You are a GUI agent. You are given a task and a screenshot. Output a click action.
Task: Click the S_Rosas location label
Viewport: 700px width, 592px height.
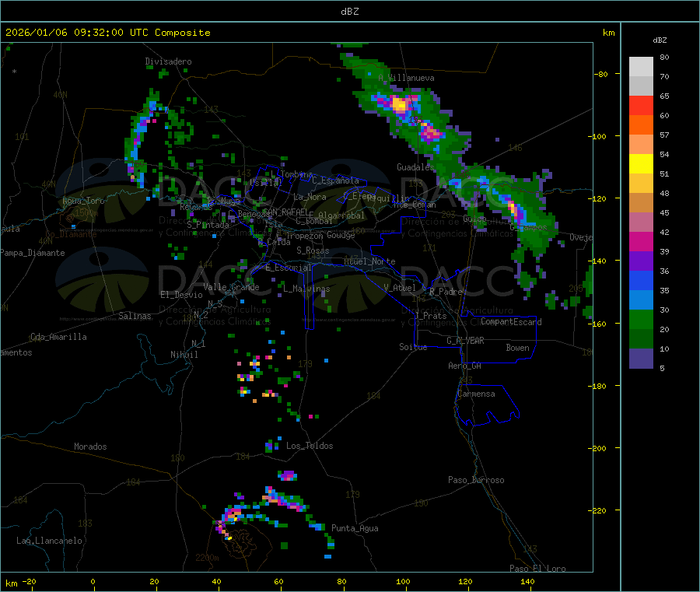point(313,250)
